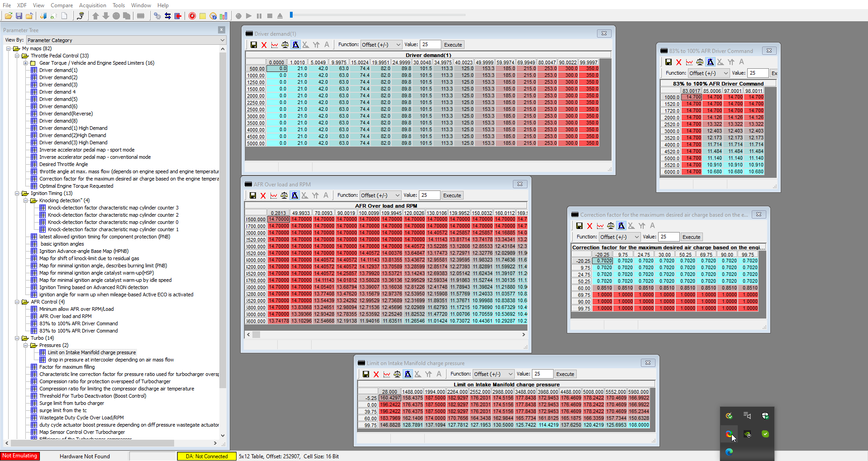
Task: Click the stop button in the main toolbar
Action: 270,16
